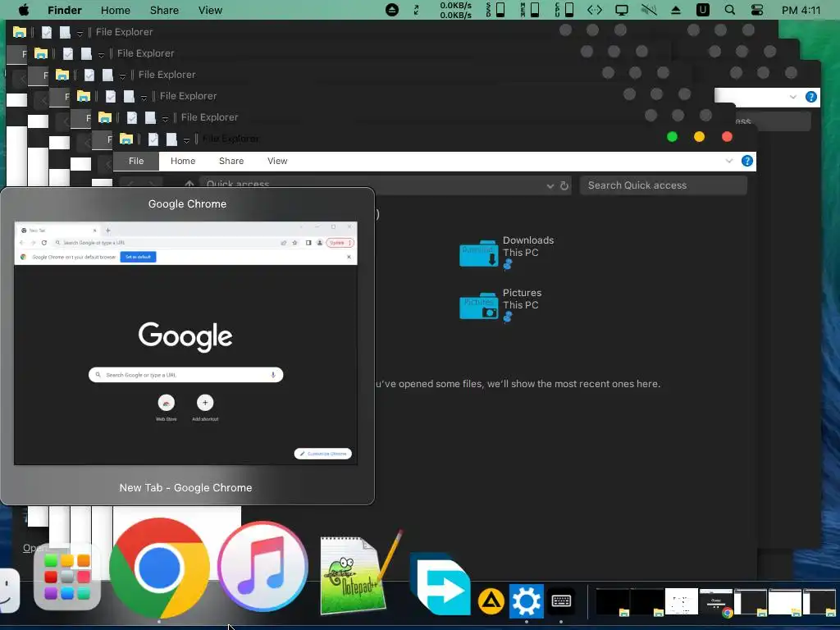Open the Pictures folder icon
Screen dimensions: 840x630
click(x=478, y=306)
